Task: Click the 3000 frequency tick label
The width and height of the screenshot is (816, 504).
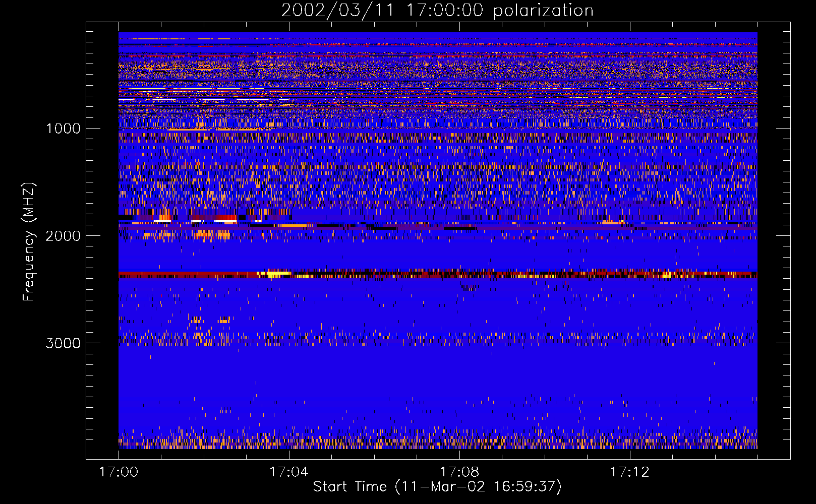Action: [63, 343]
